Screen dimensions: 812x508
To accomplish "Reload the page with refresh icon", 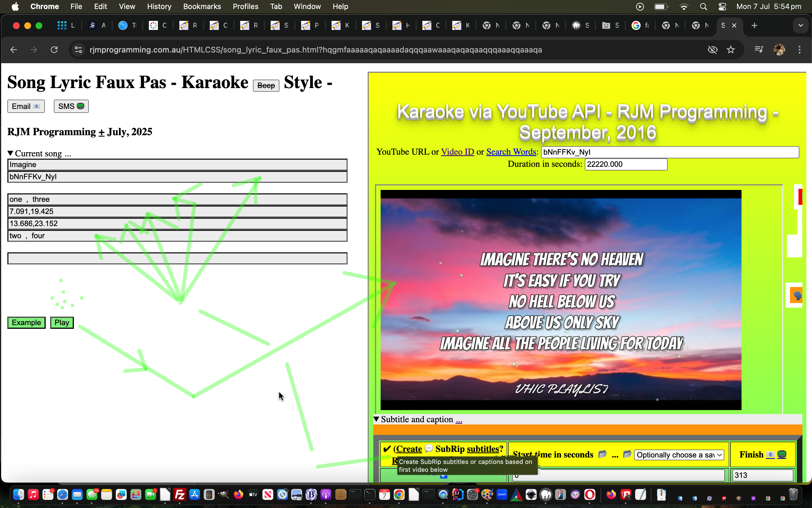I will (54, 50).
